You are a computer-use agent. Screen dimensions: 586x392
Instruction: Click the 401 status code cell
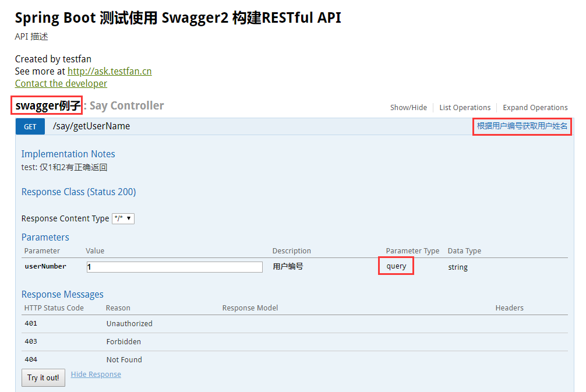click(x=31, y=323)
